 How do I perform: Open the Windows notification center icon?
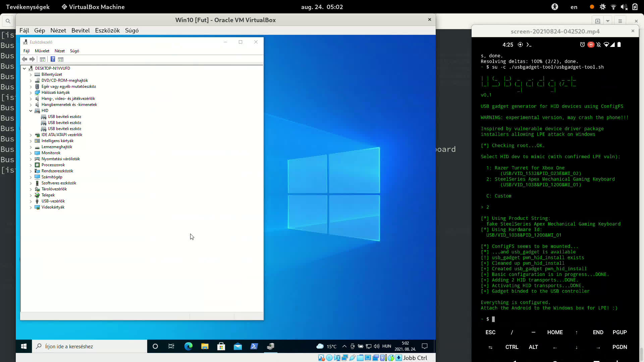425,346
